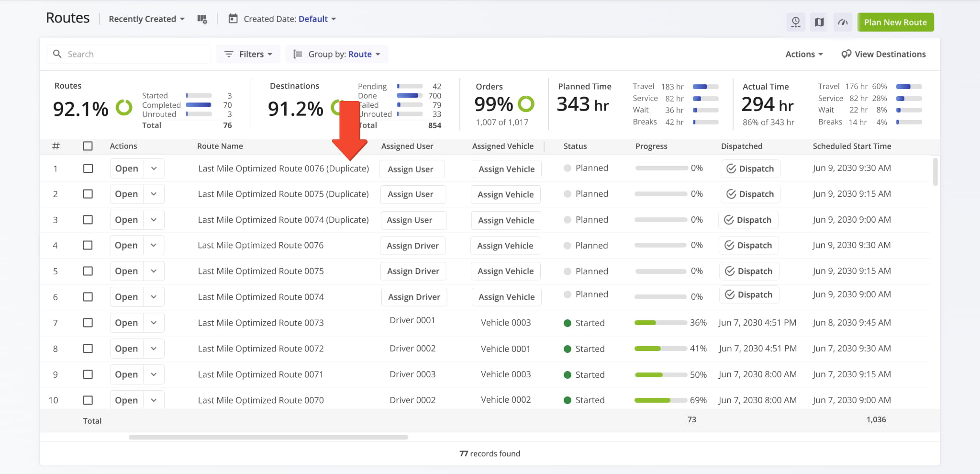
Task: Check the box for row 1
Action: click(88, 169)
